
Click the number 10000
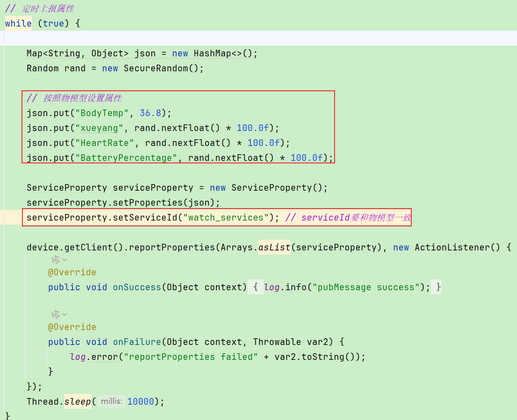coord(141,402)
